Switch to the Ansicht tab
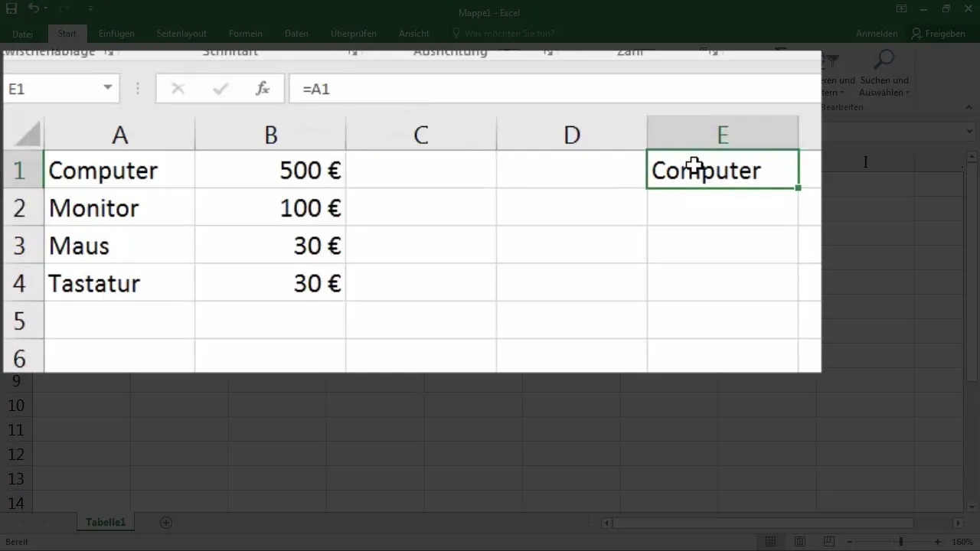The image size is (980, 551). [413, 34]
